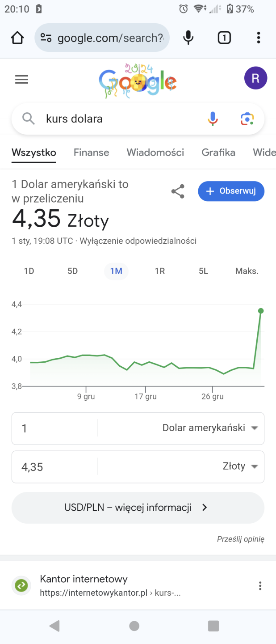Open the Wiadomości tab
Viewport: 276px width, 644px height.
point(155,153)
